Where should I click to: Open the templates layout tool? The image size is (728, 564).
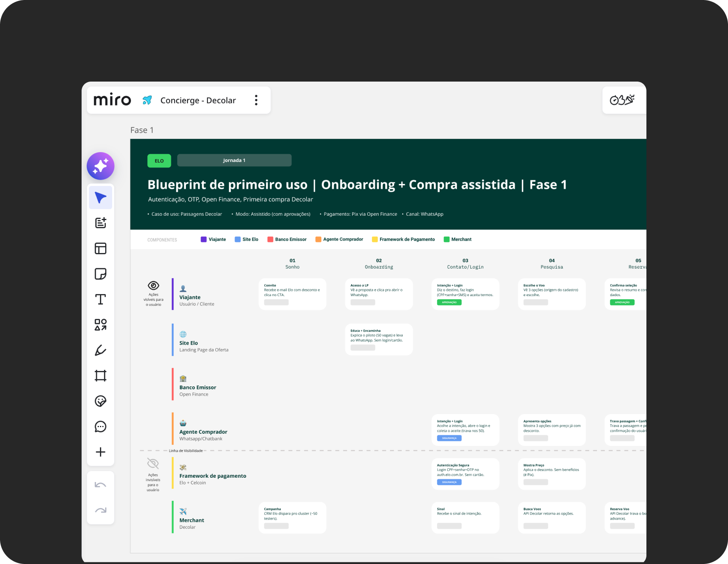(x=100, y=248)
